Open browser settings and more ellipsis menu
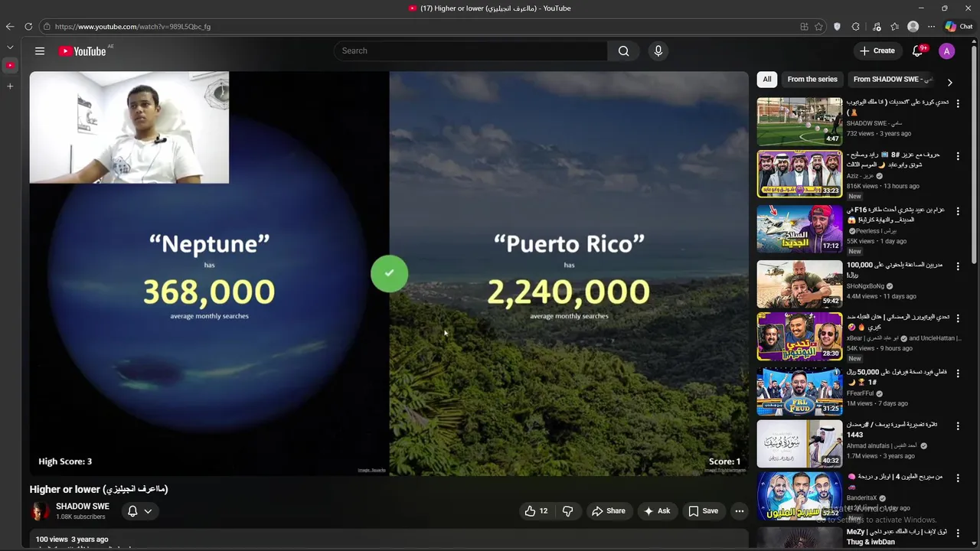980x551 pixels. (931, 27)
